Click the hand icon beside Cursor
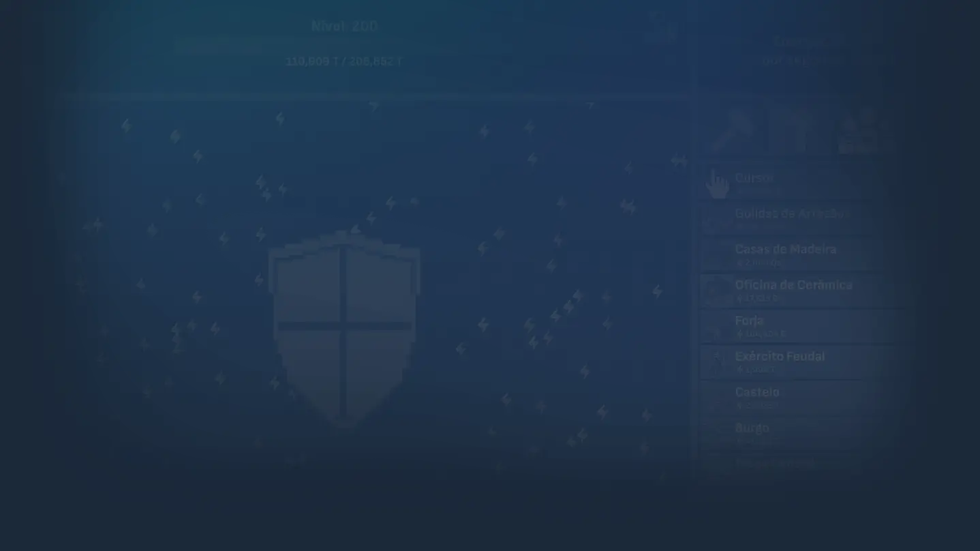Image resolution: width=980 pixels, height=551 pixels. click(716, 184)
